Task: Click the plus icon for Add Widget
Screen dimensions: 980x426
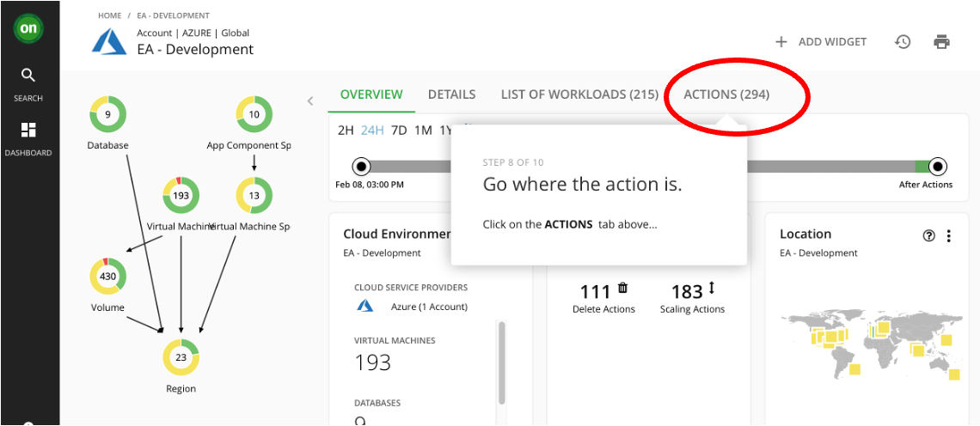Action: point(781,42)
